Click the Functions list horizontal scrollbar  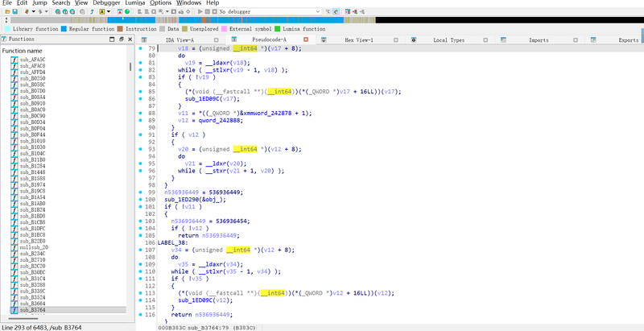(x=23, y=318)
